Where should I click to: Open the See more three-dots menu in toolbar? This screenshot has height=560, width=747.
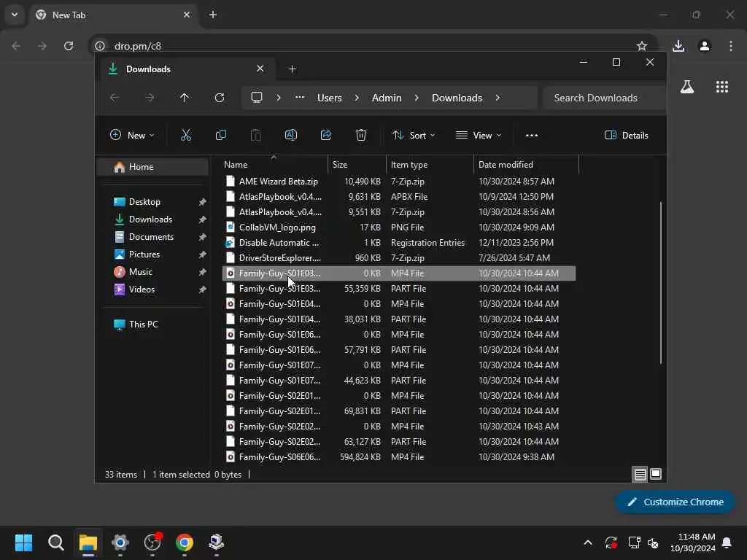[532, 135]
